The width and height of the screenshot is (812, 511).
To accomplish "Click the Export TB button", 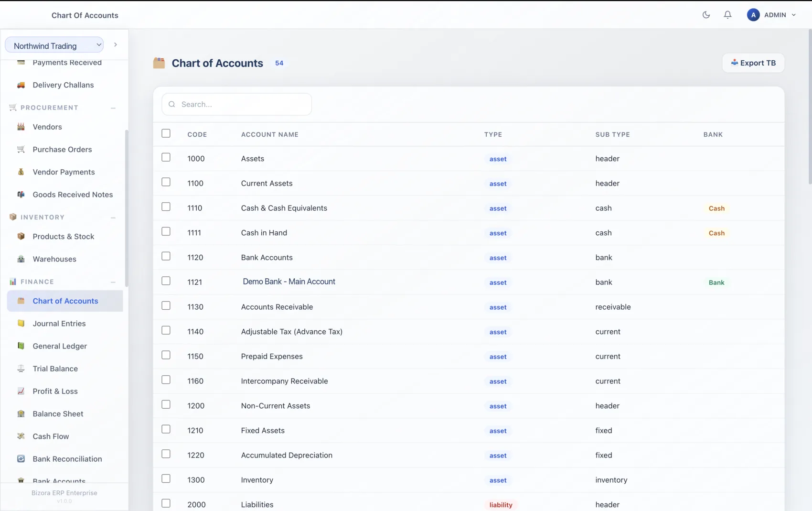I will (x=753, y=63).
